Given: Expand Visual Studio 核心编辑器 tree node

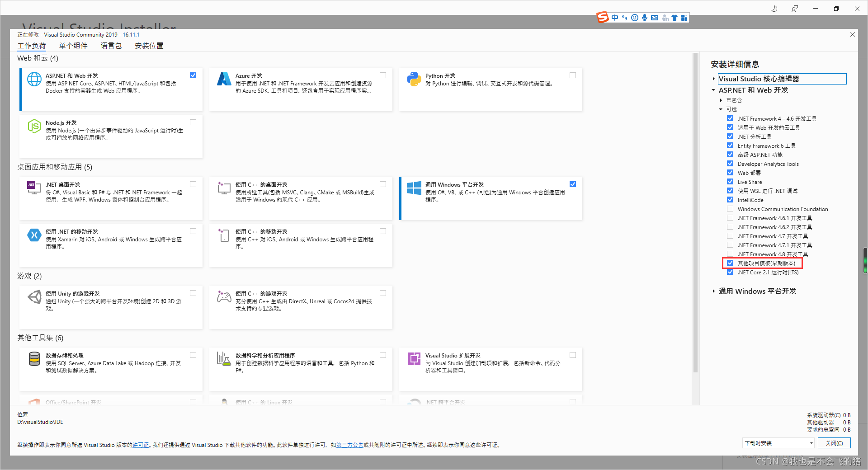Looking at the screenshot, I should (714, 79).
